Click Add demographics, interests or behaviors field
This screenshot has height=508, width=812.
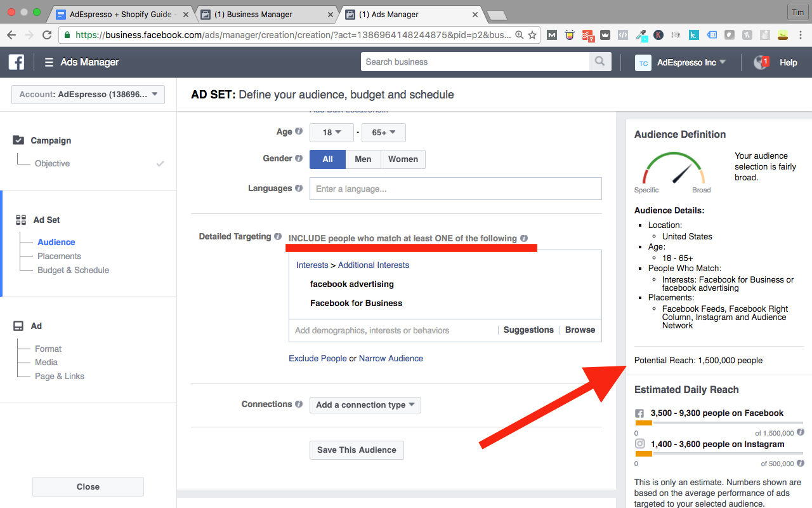coord(394,330)
